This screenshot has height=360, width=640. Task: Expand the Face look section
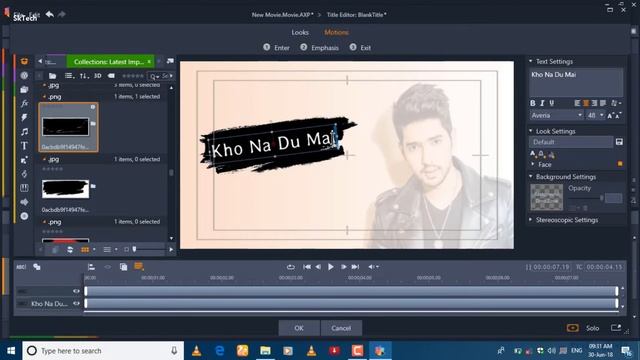[532, 164]
